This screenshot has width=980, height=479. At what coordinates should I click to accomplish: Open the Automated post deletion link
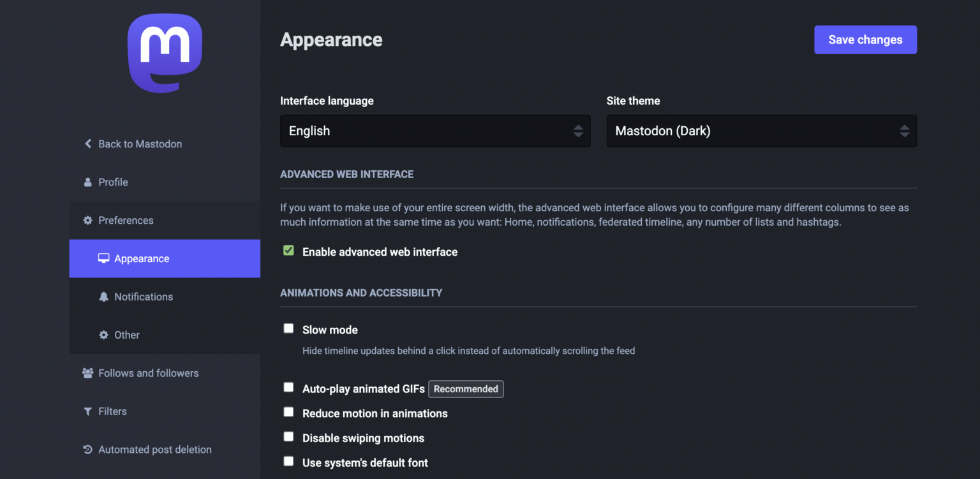(154, 450)
